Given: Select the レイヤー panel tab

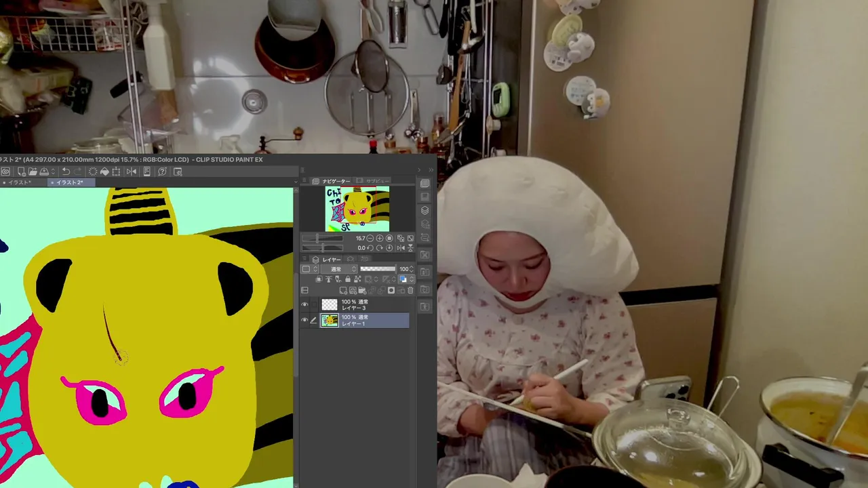Looking at the screenshot, I should 325,259.
